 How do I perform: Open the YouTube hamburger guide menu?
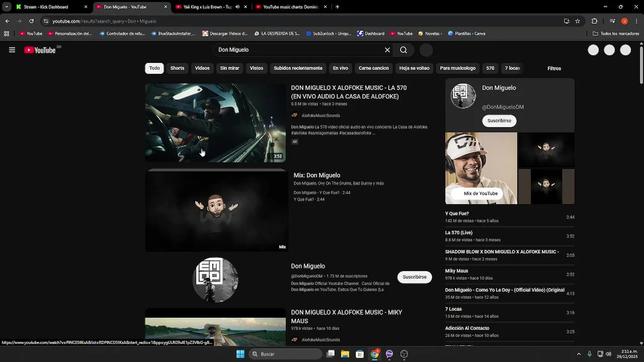click(x=12, y=50)
